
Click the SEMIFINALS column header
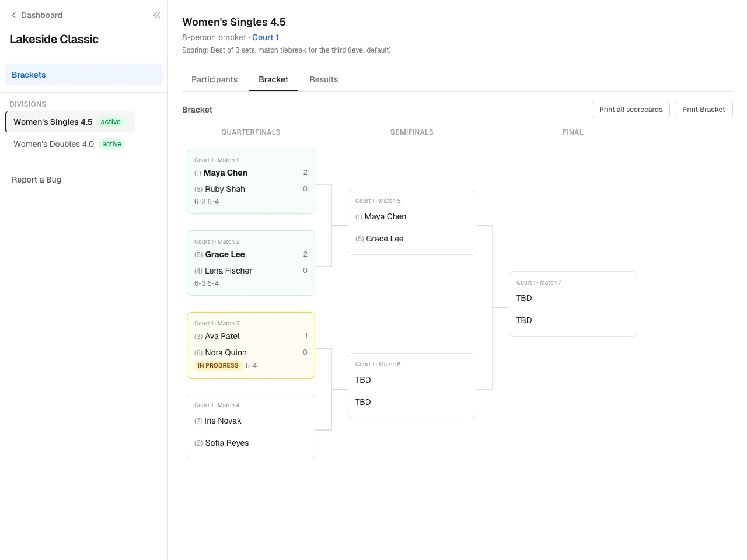pos(412,132)
